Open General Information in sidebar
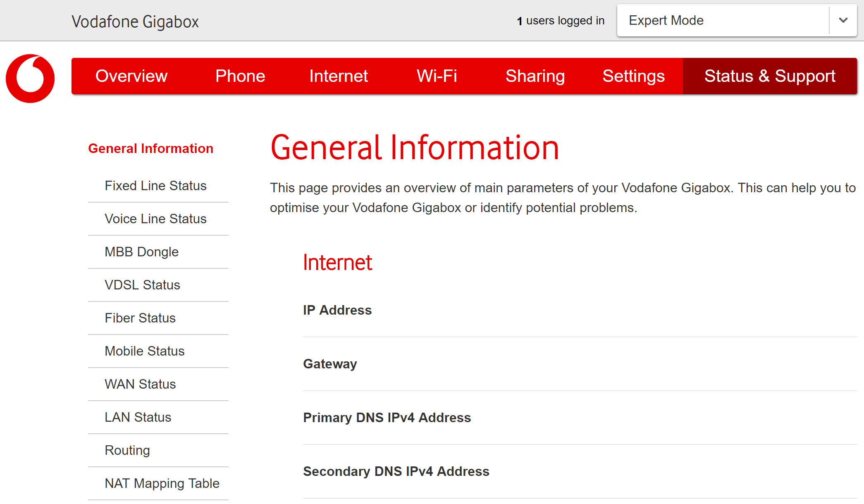864x504 pixels. [x=151, y=148]
